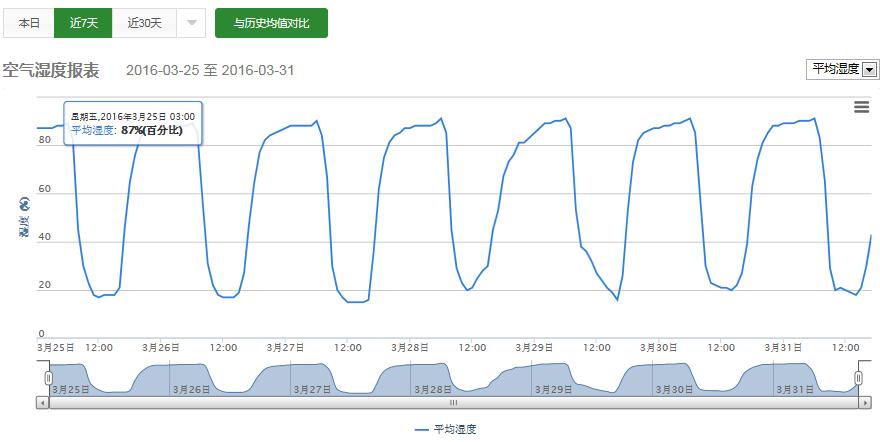The height and width of the screenshot is (442, 880).
Task: Click the 与历史均值对比 button
Action: click(x=271, y=22)
